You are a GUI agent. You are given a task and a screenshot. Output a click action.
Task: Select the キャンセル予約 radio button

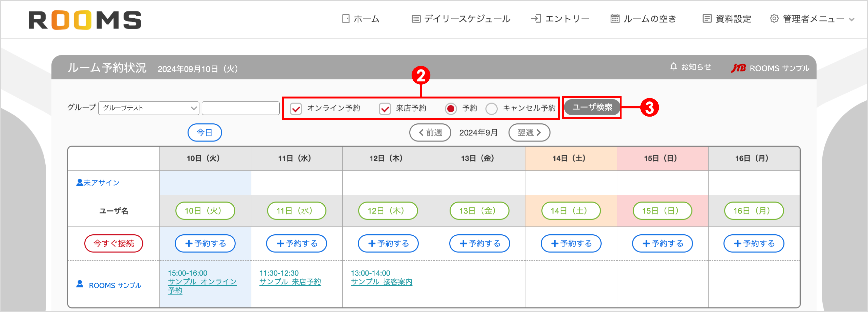click(x=492, y=109)
